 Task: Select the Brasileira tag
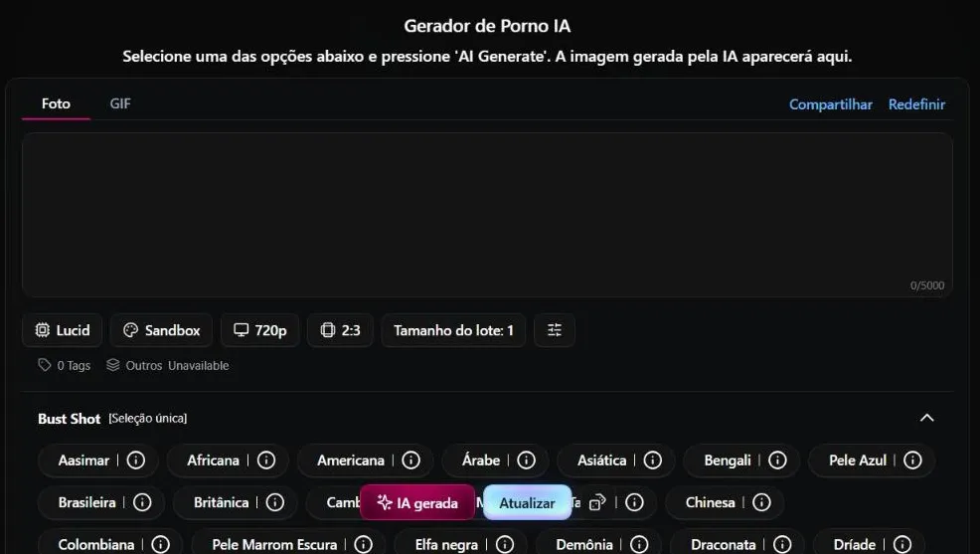86,502
